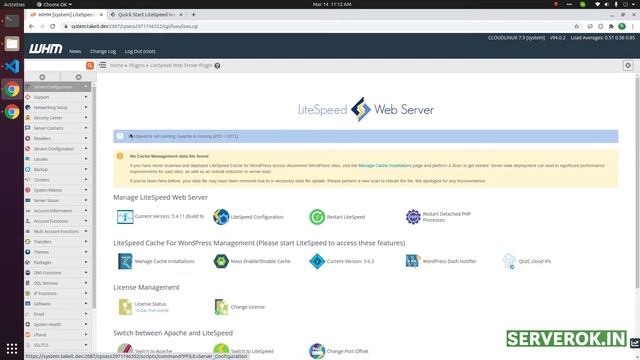Click the page vertical scrollbar
Screen dimensions: 640x360
(x=637, y=184)
